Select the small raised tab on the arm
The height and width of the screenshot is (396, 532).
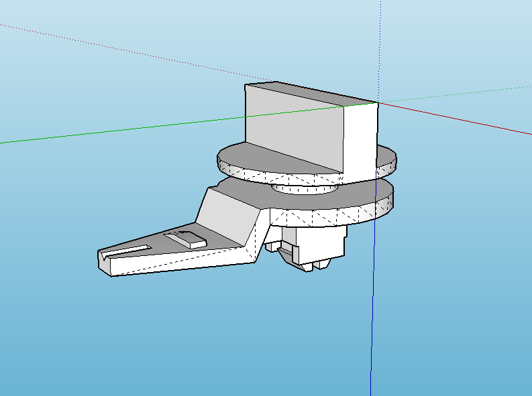(188, 238)
